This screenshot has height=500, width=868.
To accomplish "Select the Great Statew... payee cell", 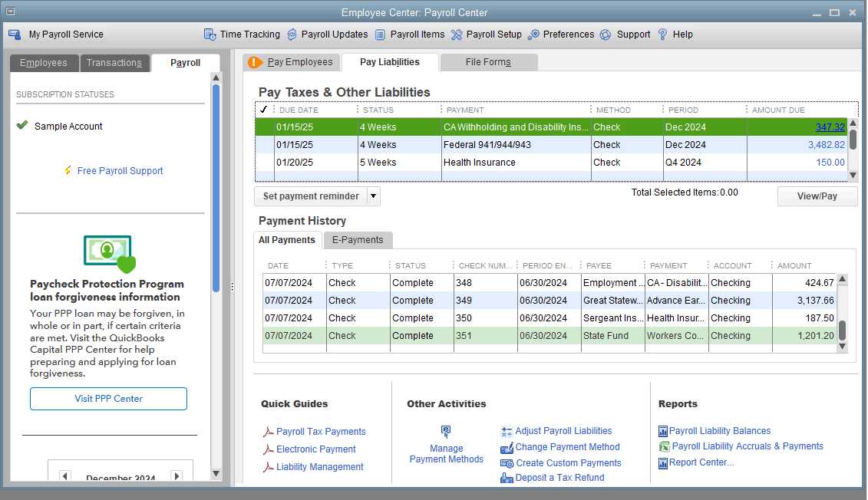I will tap(612, 301).
